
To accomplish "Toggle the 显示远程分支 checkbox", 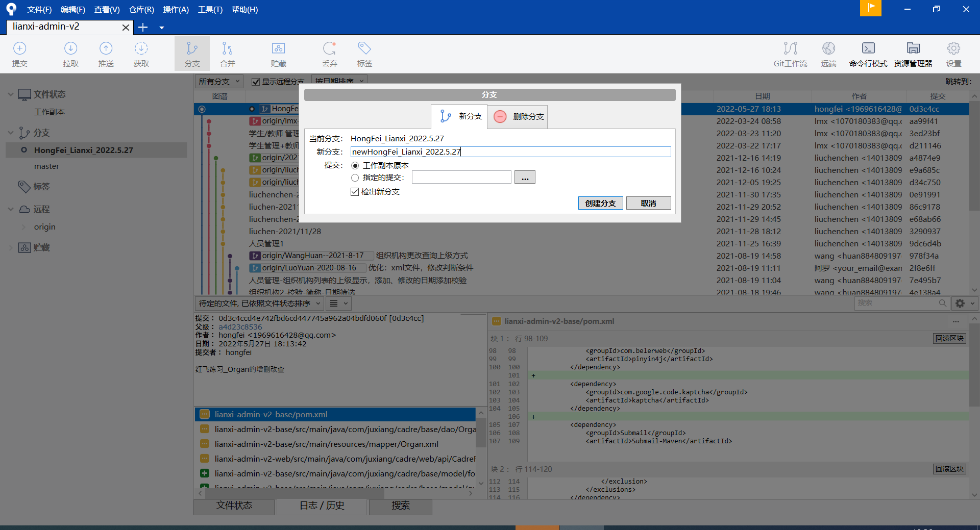I will coord(256,82).
